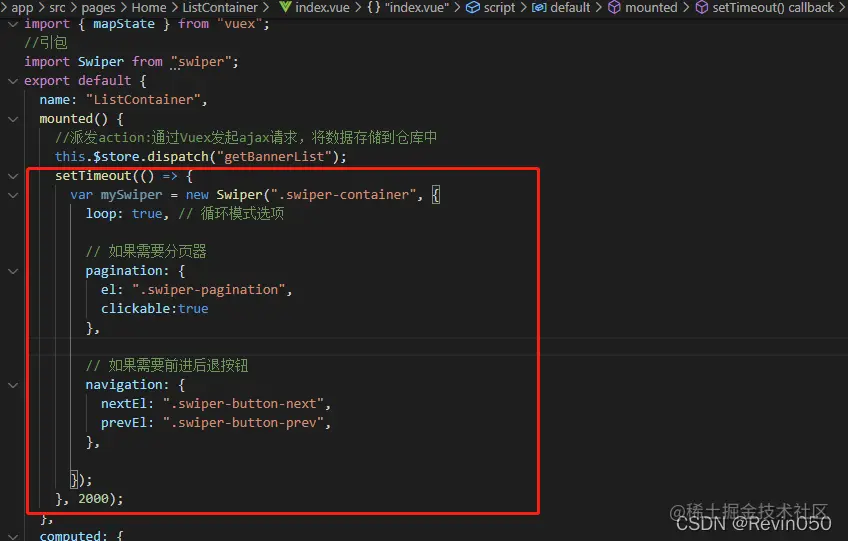Open the setTimeout() callback breadcrumb
848x541 pixels.
pos(773,8)
